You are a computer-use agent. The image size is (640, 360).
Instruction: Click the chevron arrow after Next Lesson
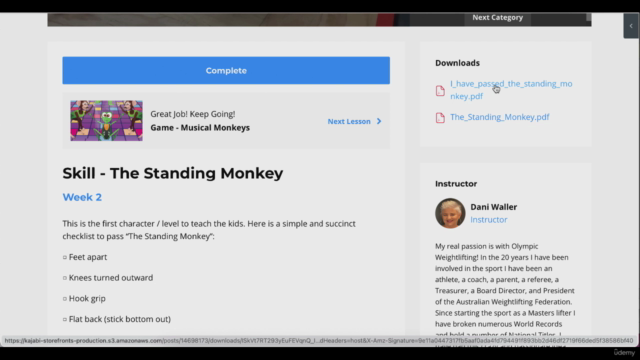[379, 121]
